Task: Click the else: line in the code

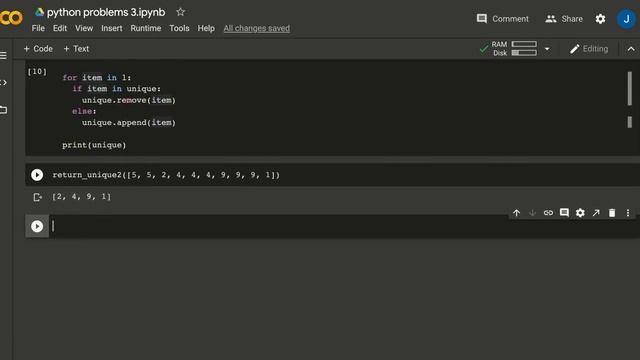Action: 84,111
